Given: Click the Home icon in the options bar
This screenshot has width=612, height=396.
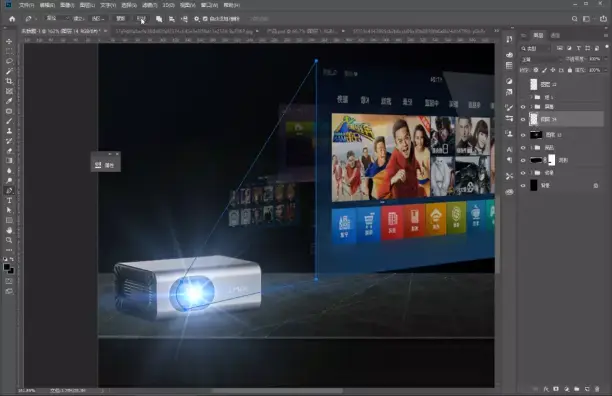Looking at the screenshot, I should (x=12, y=19).
